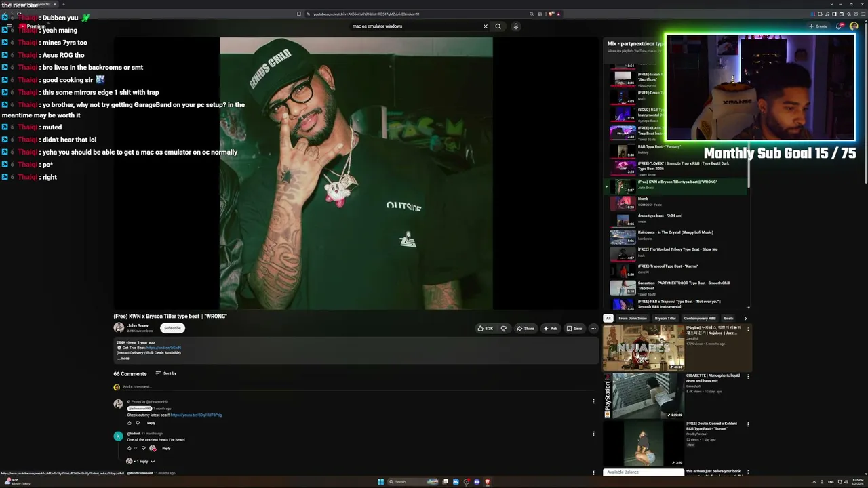Open the Get This Beat link

click(163, 348)
